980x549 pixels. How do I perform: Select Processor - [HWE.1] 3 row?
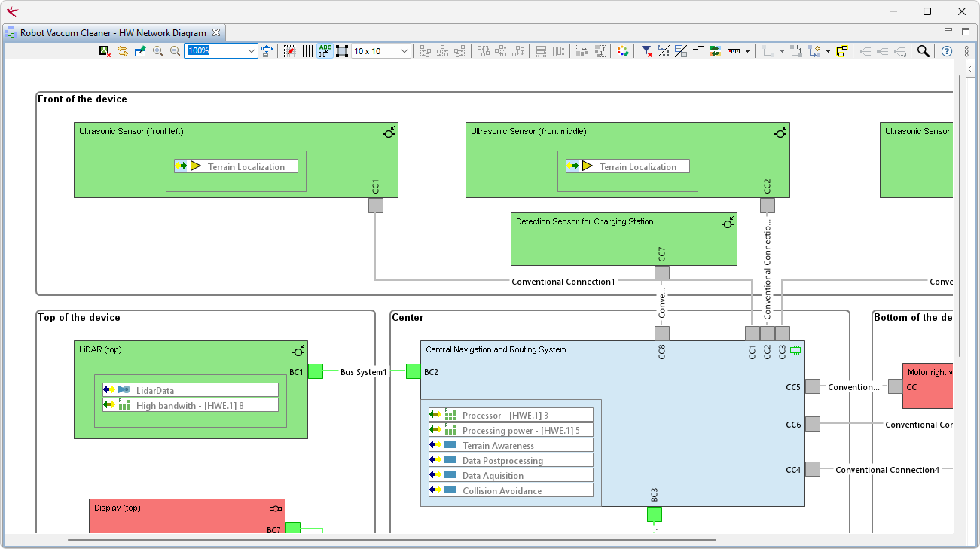coord(511,415)
